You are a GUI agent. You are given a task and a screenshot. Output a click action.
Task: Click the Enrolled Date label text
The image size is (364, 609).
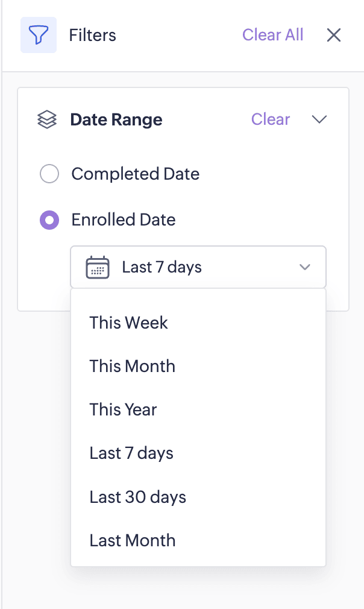124,220
